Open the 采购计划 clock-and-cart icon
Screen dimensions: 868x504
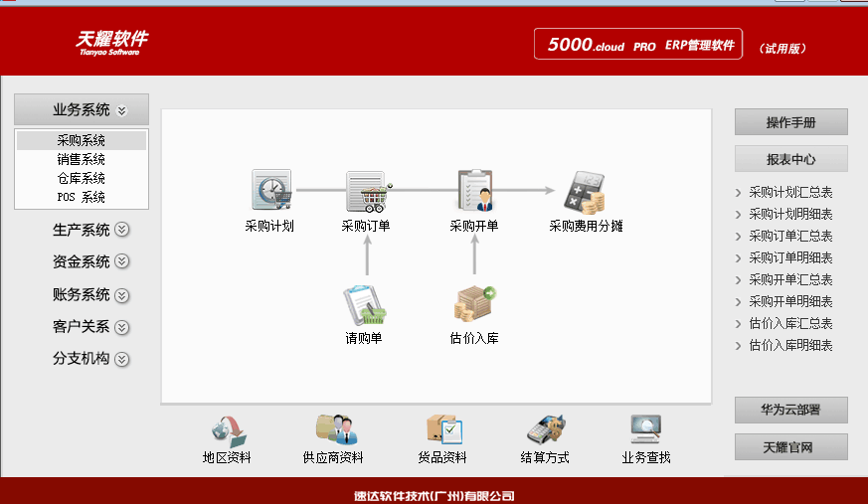click(271, 190)
